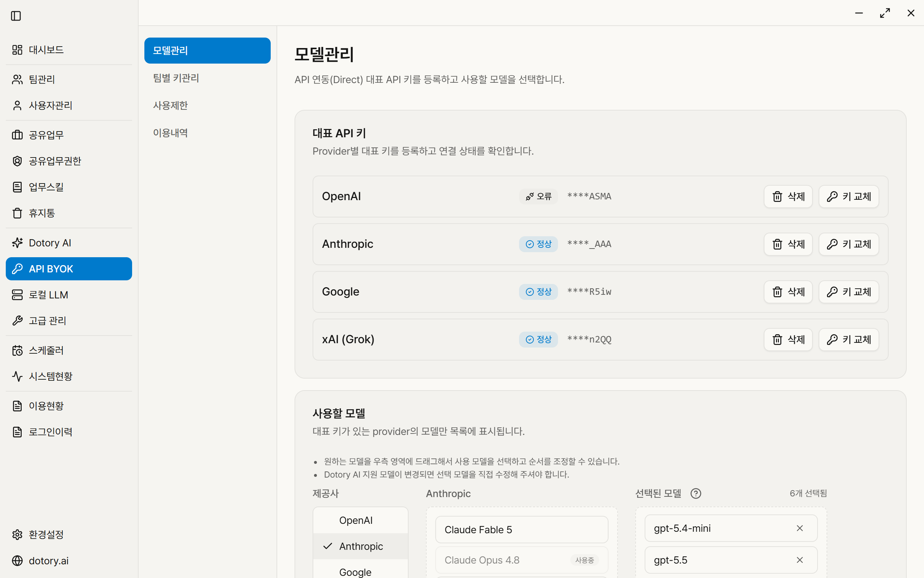Switch to the 모델관리 tab
This screenshot has width=924, height=578.
point(207,51)
